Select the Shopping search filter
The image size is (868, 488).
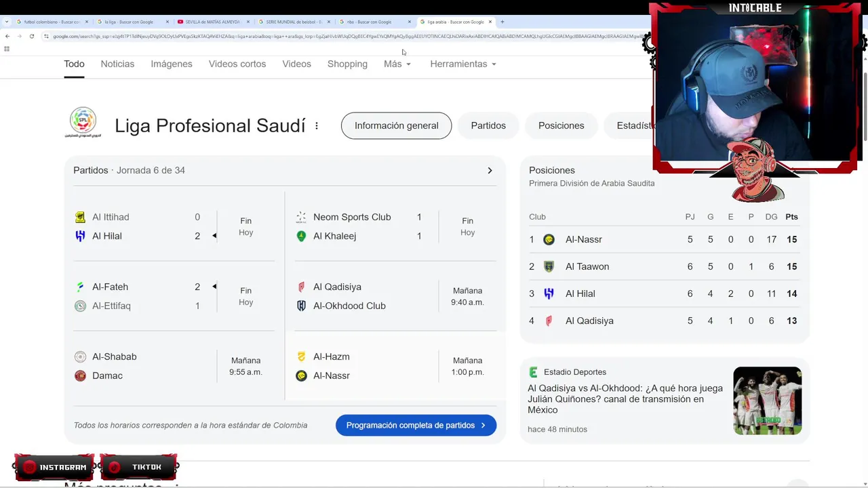347,64
